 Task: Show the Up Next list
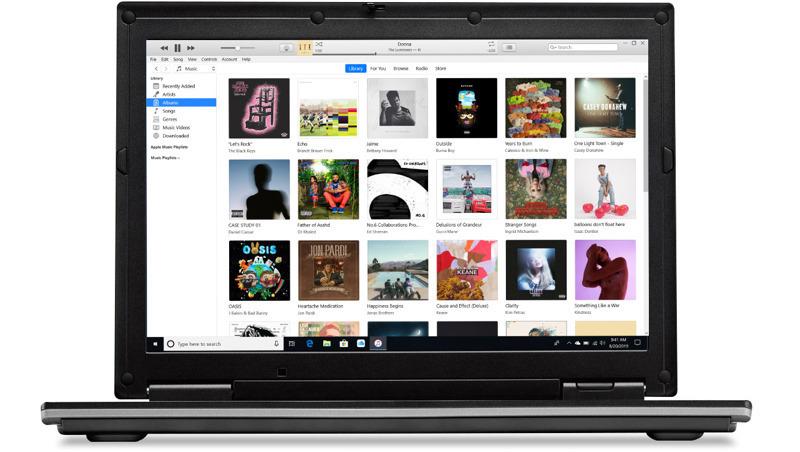(x=509, y=47)
